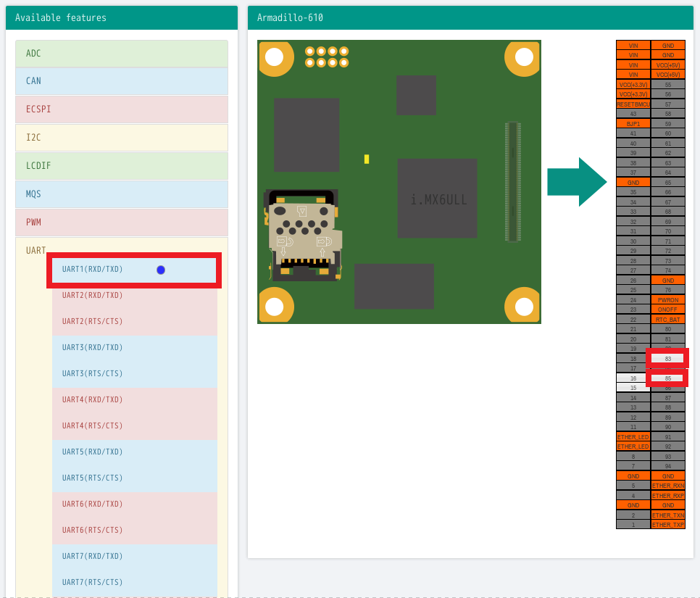
Task: Click the orange PWRON pin cell
Action: coord(667,299)
